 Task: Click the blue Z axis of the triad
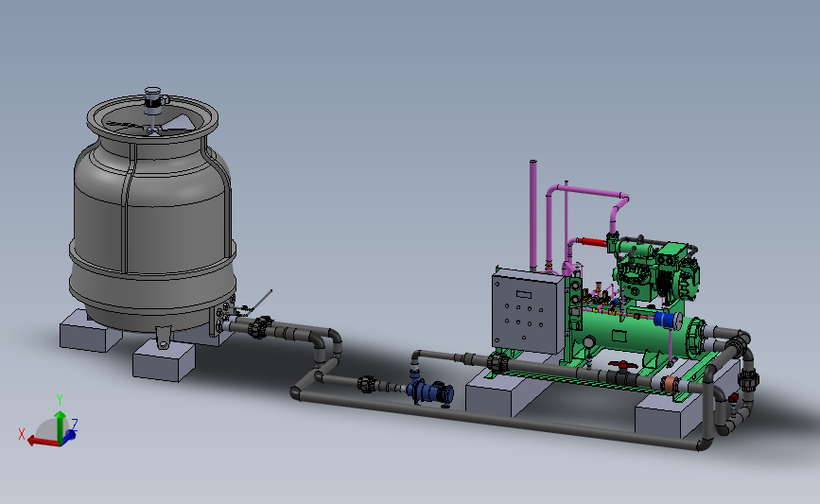click(70, 435)
